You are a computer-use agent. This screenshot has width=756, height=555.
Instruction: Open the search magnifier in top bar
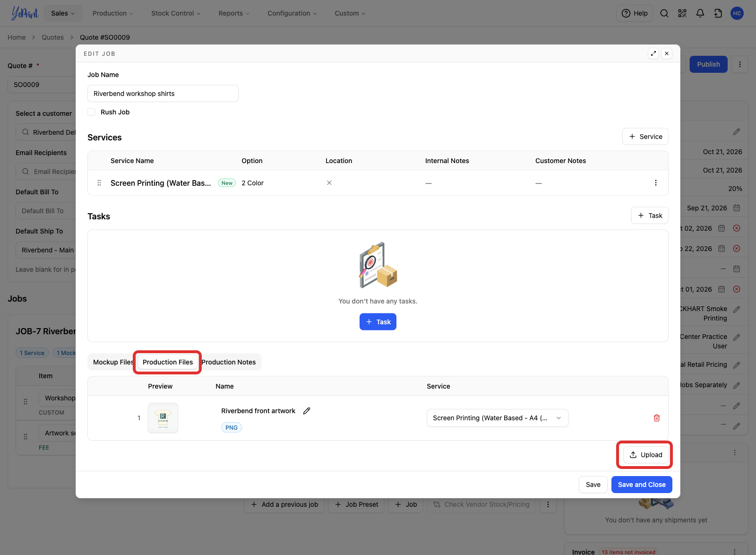[x=664, y=13]
